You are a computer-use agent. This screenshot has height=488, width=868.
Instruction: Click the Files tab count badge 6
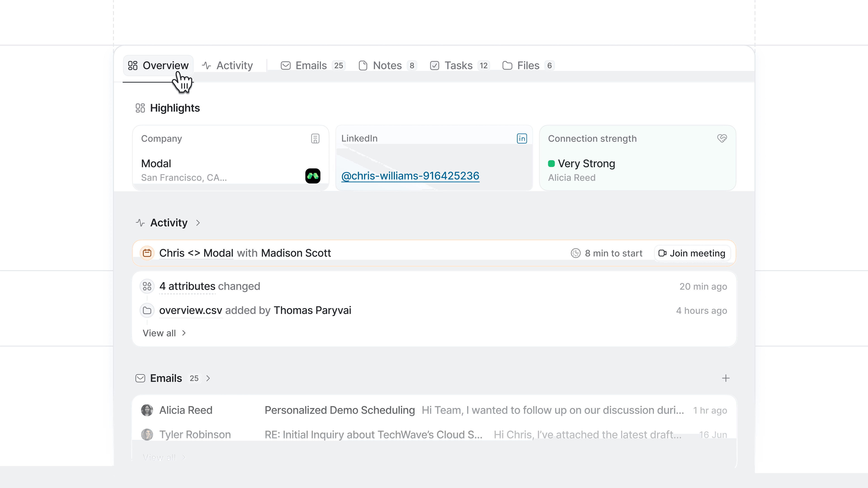550,65
